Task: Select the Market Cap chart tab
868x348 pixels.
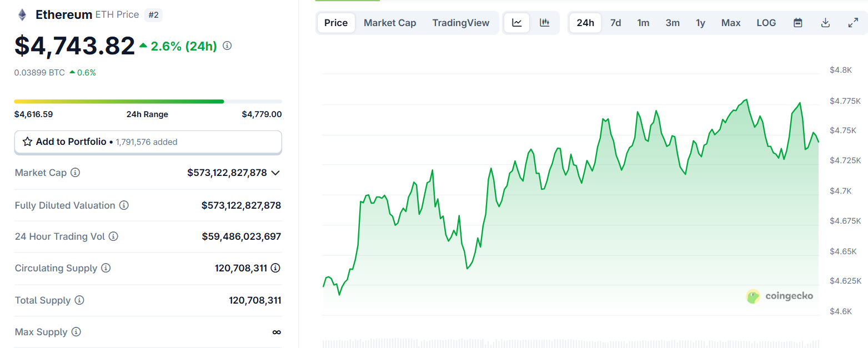Action: pyautogui.click(x=390, y=23)
